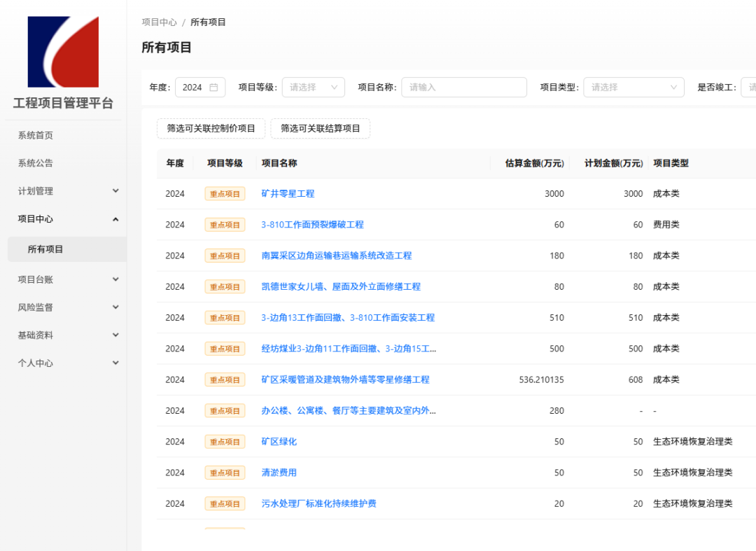This screenshot has width=756, height=551.
Task: Open the calendar icon in year field
Action: coord(213,88)
